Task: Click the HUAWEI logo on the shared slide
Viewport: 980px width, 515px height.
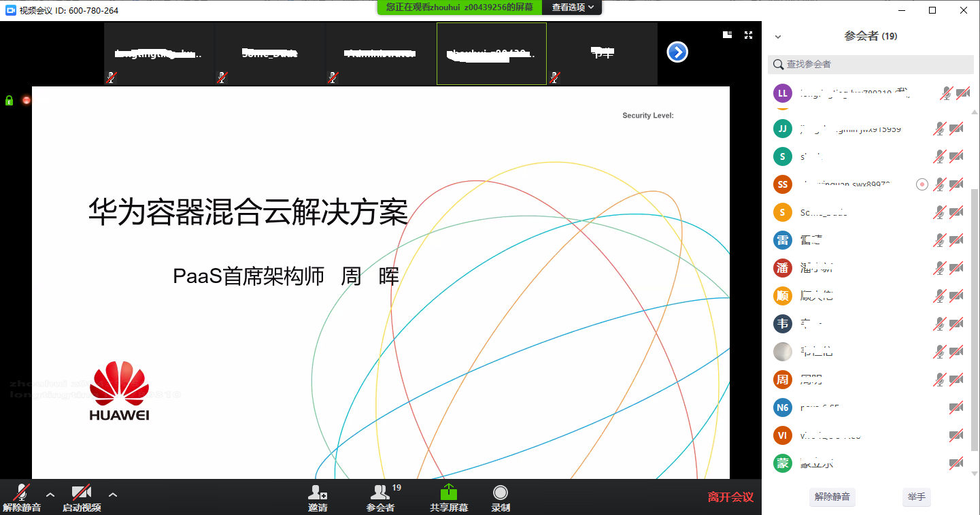Action: (x=119, y=391)
